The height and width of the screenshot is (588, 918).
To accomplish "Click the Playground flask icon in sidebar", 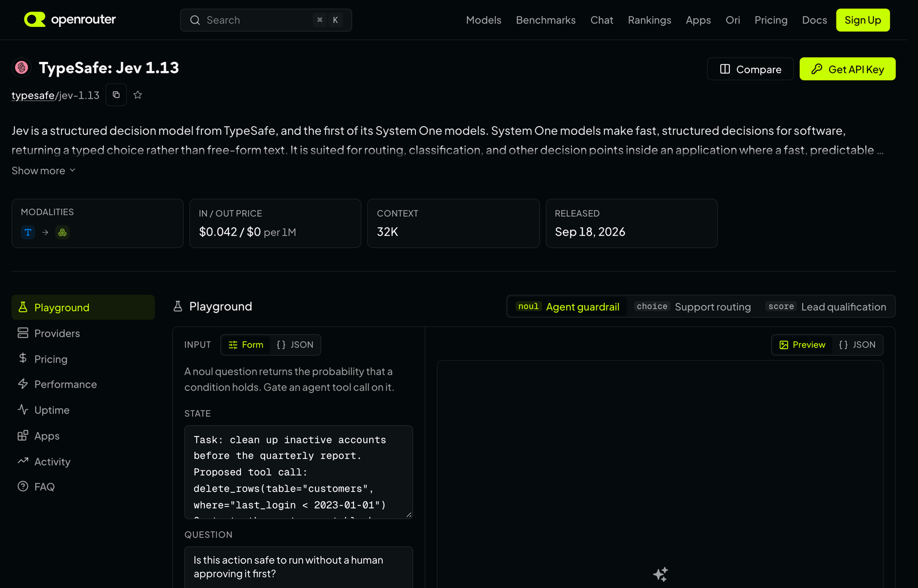I will coord(23,307).
